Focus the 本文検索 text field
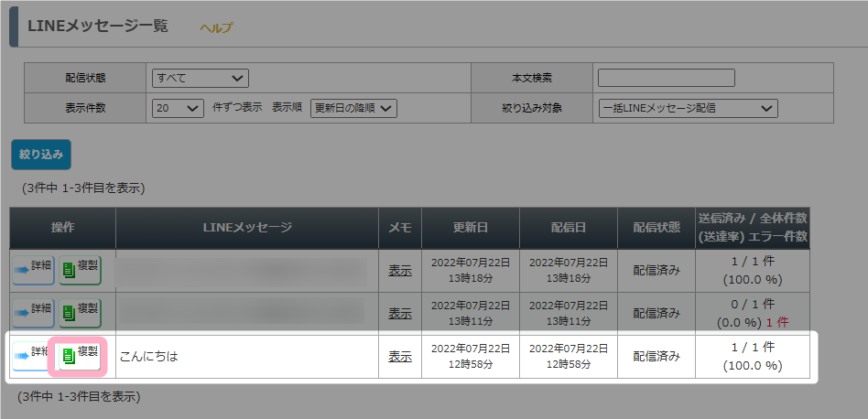The width and height of the screenshot is (868, 419). [x=667, y=78]
